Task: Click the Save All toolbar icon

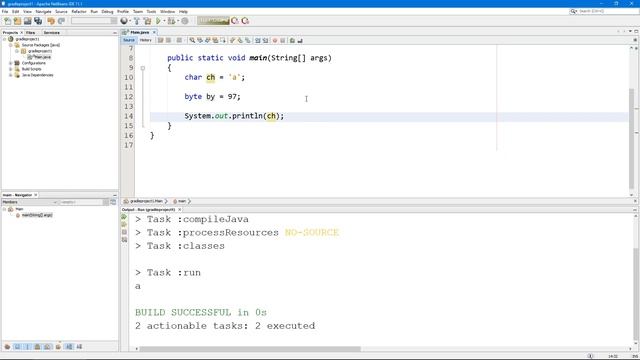Action: coord(38,21)
